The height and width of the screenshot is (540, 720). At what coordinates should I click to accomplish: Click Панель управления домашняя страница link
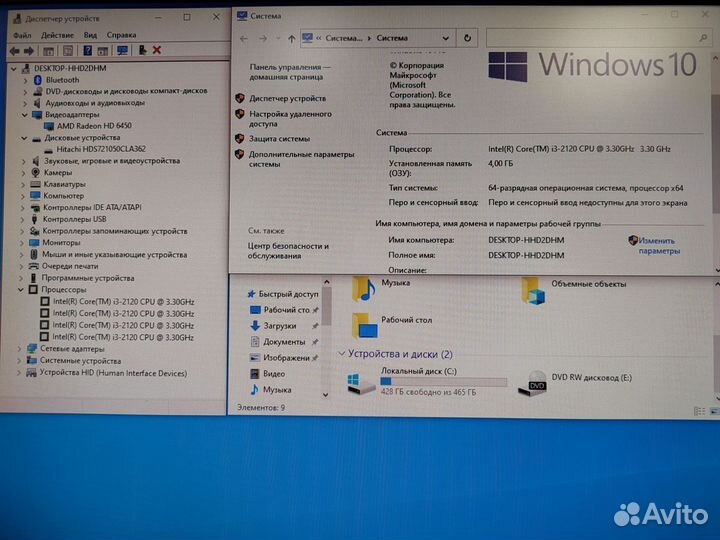pos(290,72)
